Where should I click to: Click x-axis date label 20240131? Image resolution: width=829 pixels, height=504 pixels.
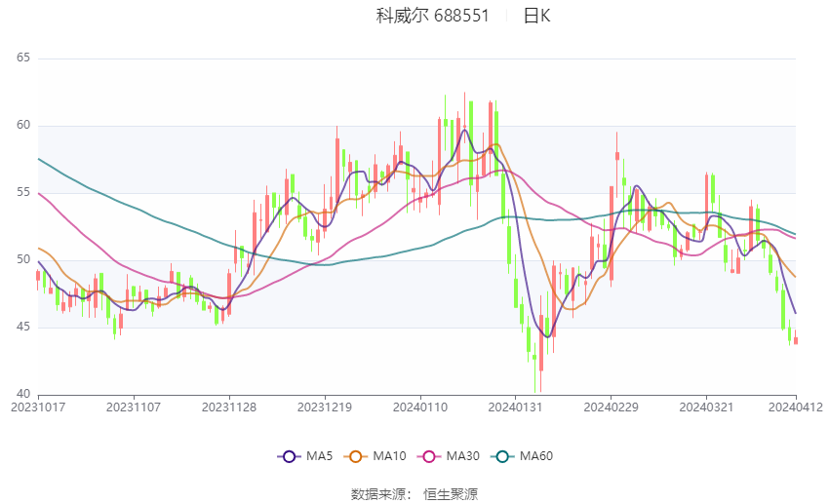[516, 407]
